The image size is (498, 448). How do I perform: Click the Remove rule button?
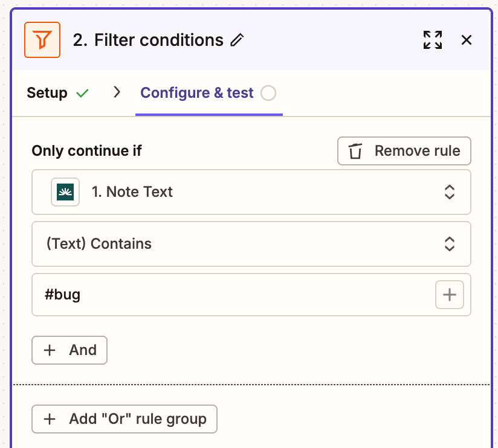point(404,151)
